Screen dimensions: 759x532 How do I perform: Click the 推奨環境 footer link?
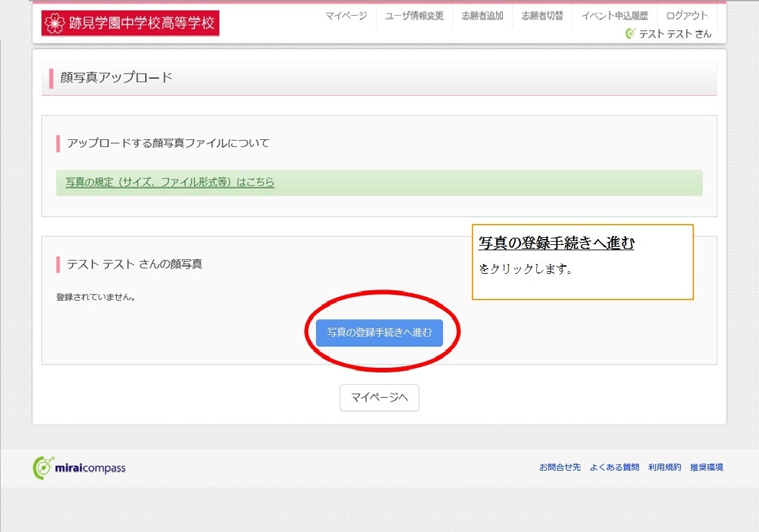pyautogui.click(x=706, y=468)
